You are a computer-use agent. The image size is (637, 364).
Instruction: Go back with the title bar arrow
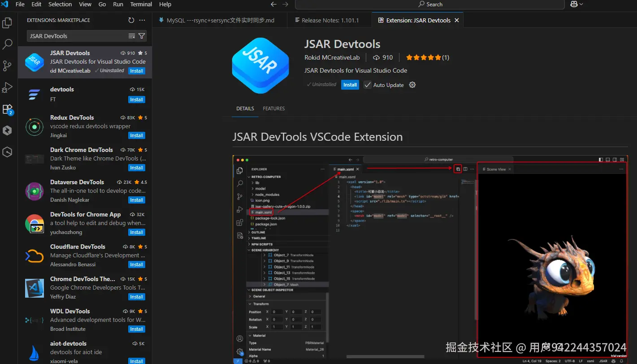(x=274, y=4)
